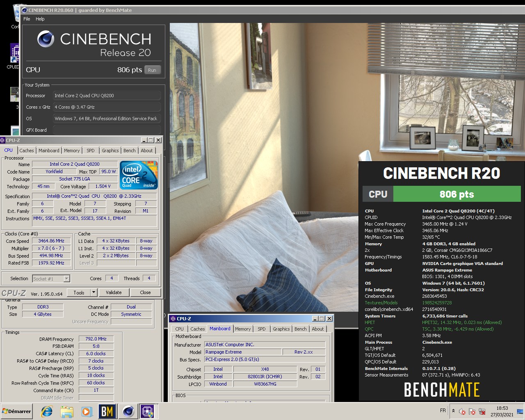Switch to Mainboard tab in front CPU-Z window

click(49, 151)
